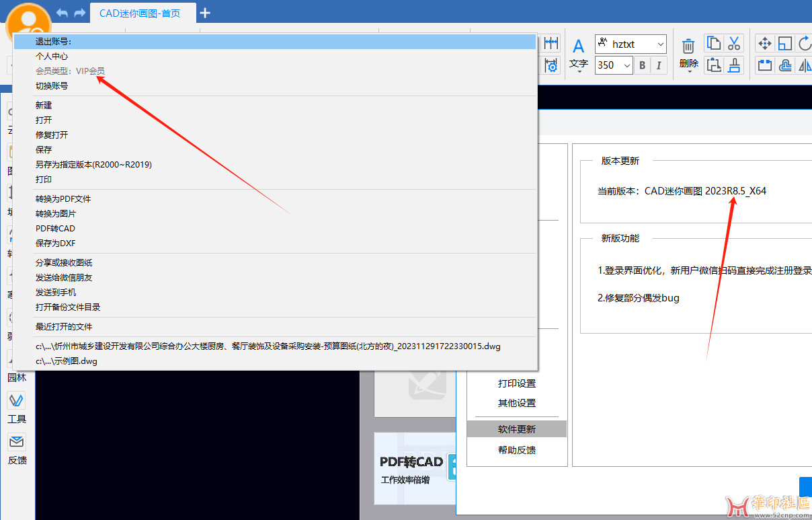
Task: Select the move tool with four arrows
Action: 764,44
